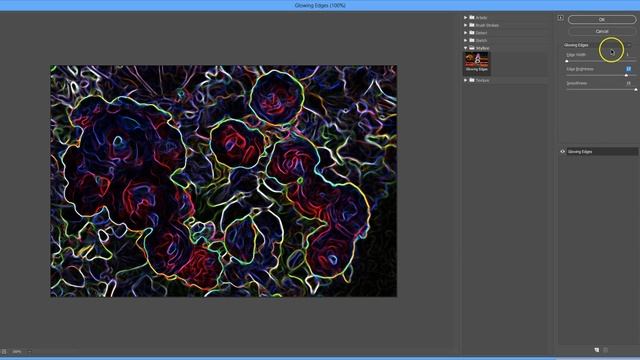This screenshot has width=640, height=360.
Task: Click the 'Edge Width' label
Action: click(576, 55)
